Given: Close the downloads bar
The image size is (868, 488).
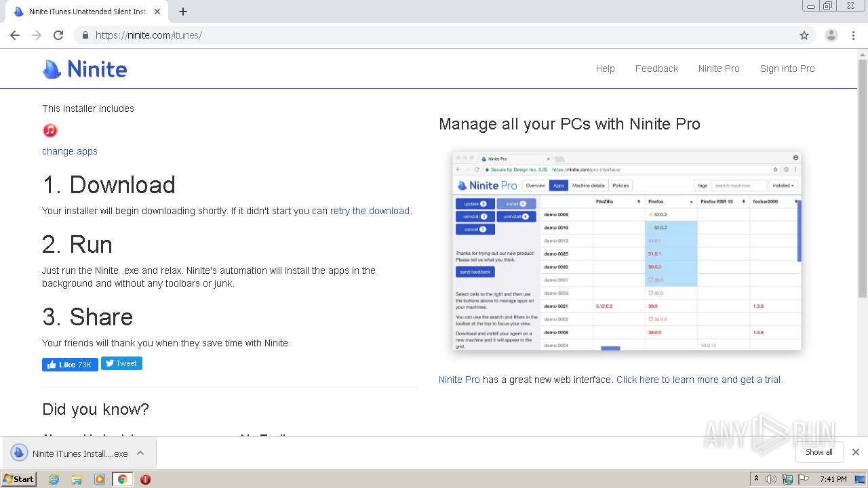Looking at the screenshot, I should [x=856, y=452].
